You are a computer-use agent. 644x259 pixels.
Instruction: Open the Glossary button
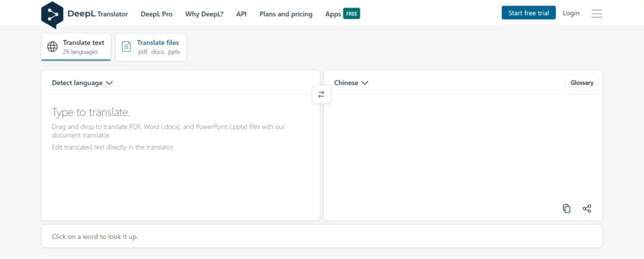582,83
